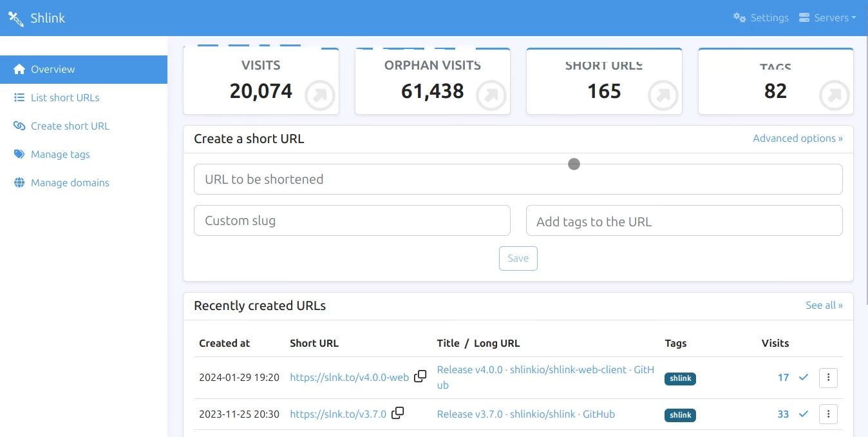Focus the Custom slug input field
This screenshot has width=868, height=437.
point(352,220)
